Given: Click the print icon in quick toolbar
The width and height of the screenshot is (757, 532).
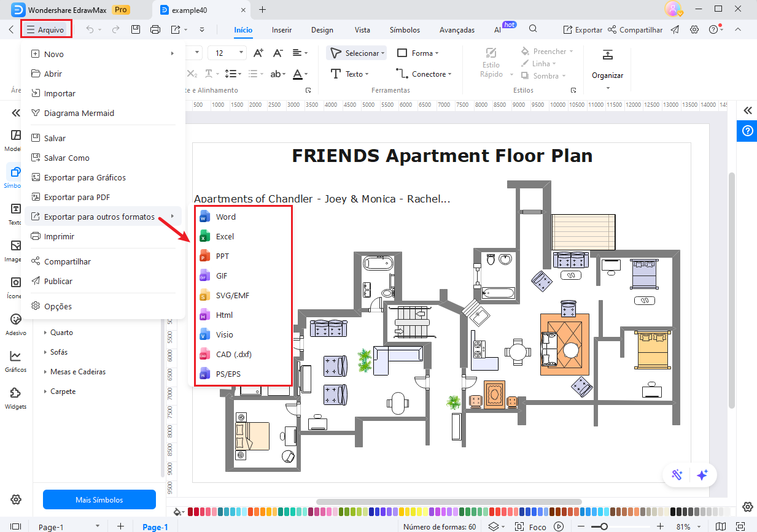Looking at the screenshot, I should 155,29.
